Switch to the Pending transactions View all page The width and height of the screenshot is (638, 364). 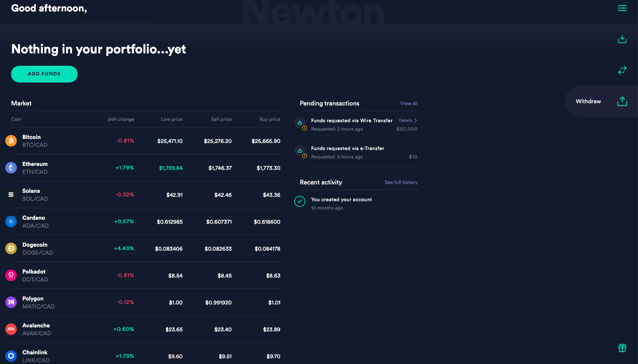pos(409,103)
